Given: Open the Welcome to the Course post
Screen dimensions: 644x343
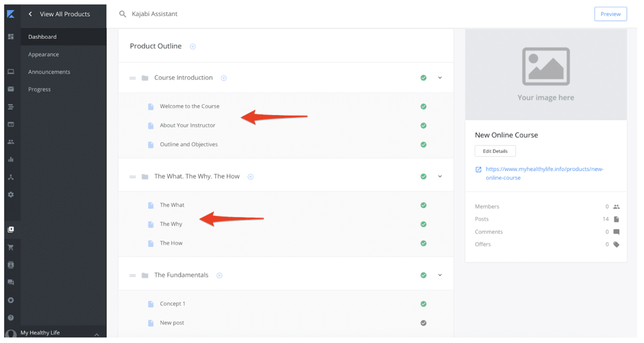Looking at the screenshot, I should click(x=189, y=106).
